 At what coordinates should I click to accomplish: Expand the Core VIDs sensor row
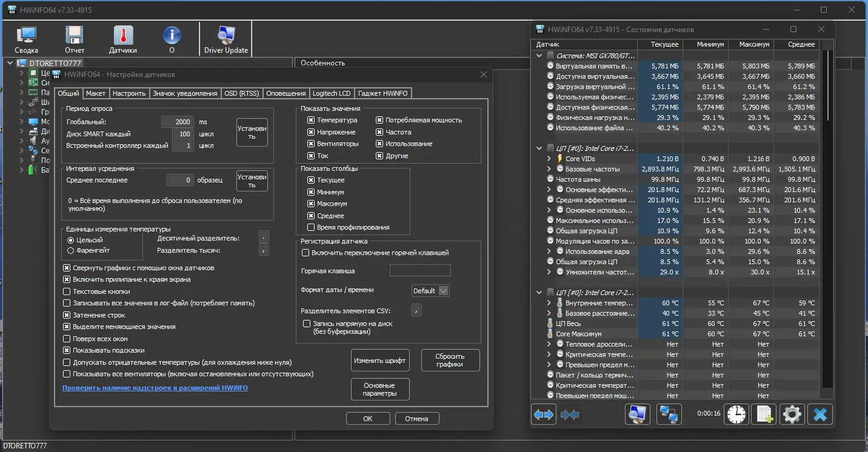(x=549, y=159)
